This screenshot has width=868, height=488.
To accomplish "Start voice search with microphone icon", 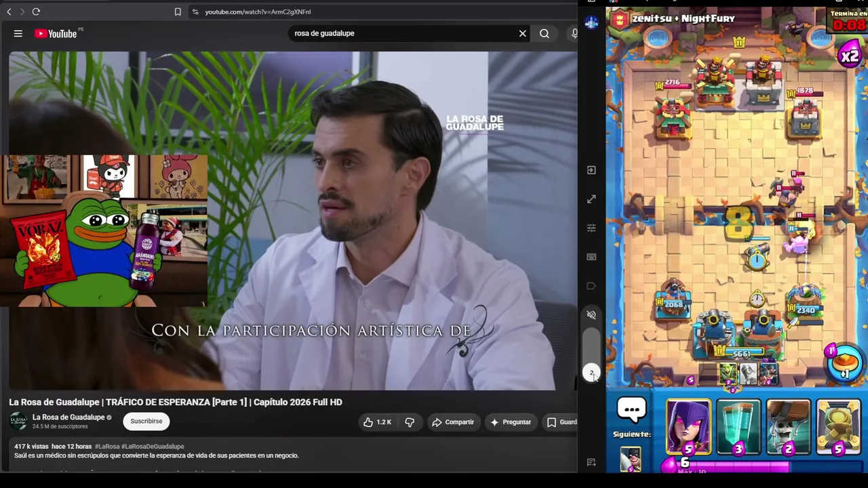I will pos(574,33).
